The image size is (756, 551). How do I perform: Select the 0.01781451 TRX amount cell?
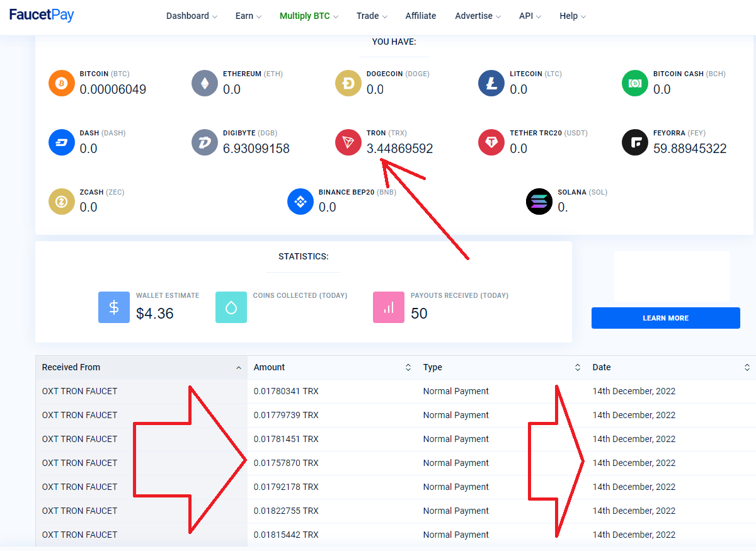[x=332, y=439]
